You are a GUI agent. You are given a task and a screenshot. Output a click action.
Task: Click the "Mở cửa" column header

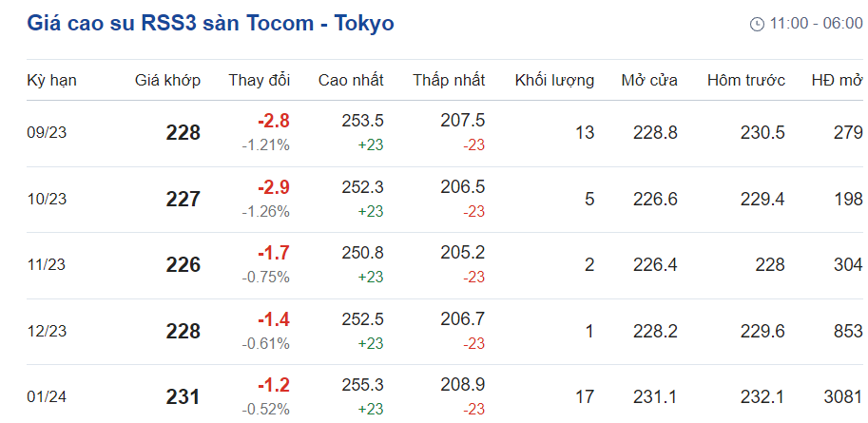pos(649,81)
